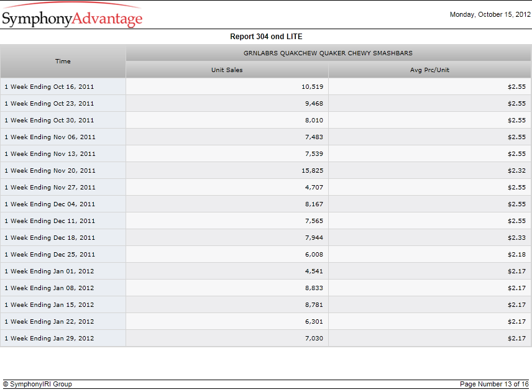The height and width of the screenshot is (392, 532).
Task: Select the '1 Week Ending Nov 06, 2011' label
Action: pyautogui.click(x=50, y=137)
